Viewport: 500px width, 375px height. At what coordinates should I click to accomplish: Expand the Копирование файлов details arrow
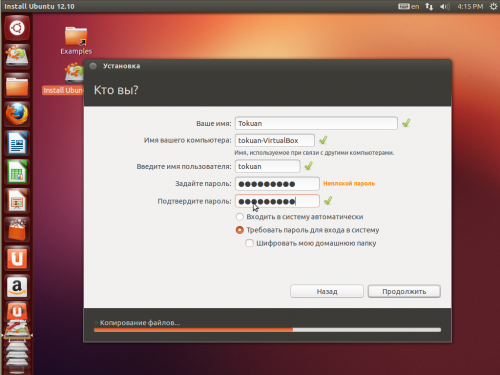[96, 323]
